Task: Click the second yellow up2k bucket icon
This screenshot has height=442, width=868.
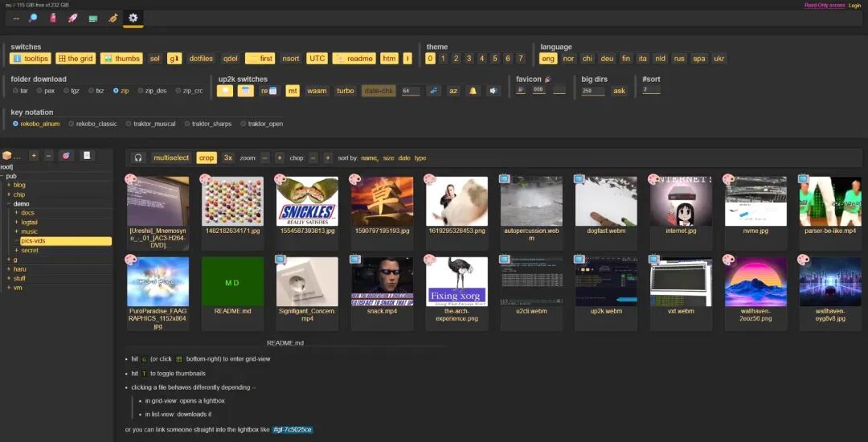Action: (x=246, y=91)
